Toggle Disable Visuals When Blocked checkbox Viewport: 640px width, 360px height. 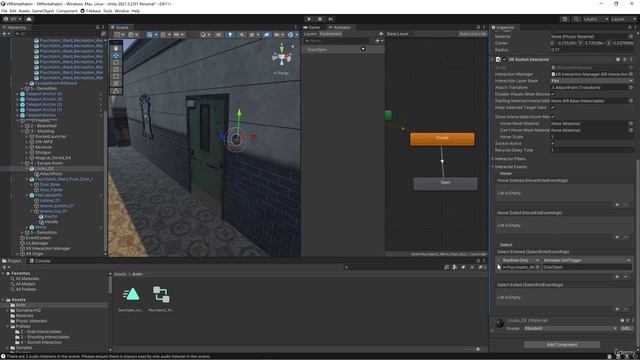coord(553,94)
